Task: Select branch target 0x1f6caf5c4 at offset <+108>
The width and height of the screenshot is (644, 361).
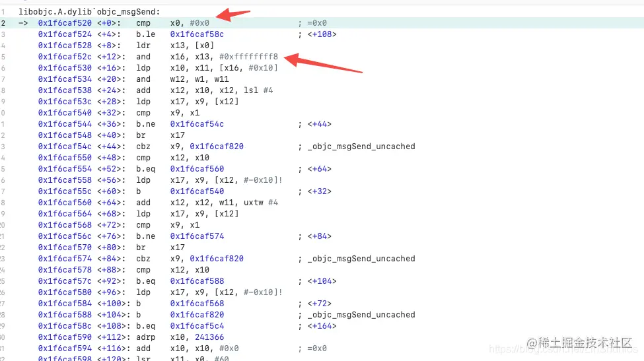Action: 197,326
